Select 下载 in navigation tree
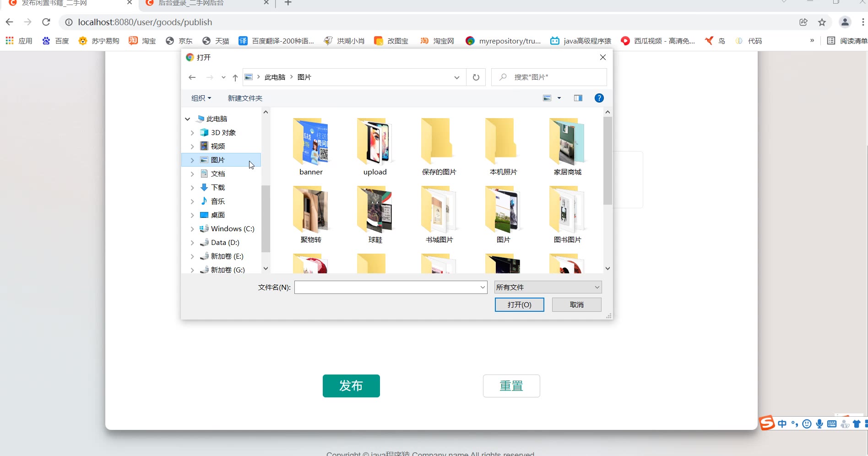The height and width of the screenshot is (456, 868). pos(217,187)
